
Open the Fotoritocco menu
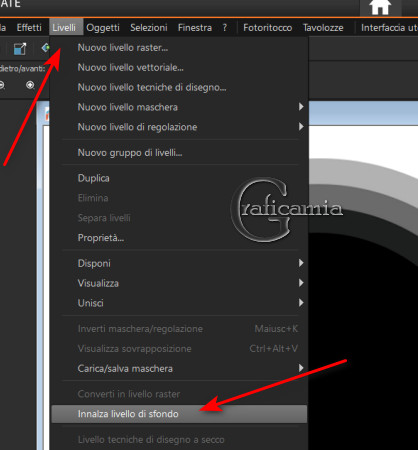coord(267,27)
